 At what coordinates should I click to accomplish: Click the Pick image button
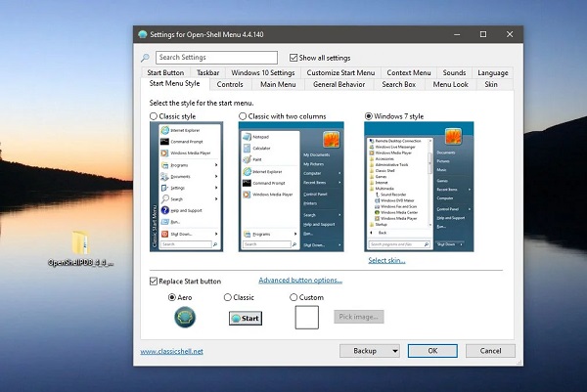pos(359,317)
